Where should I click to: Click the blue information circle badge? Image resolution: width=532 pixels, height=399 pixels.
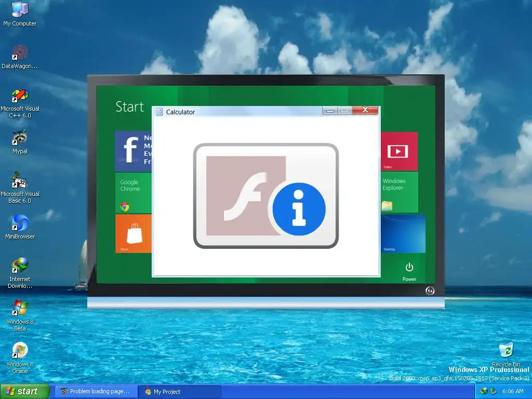tap(299, 209)
